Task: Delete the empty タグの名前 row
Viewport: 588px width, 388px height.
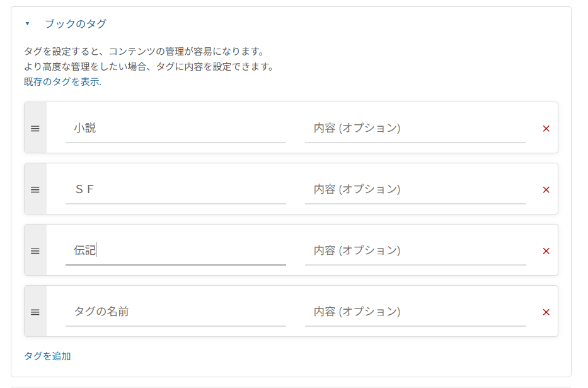Action: (546, 312)
